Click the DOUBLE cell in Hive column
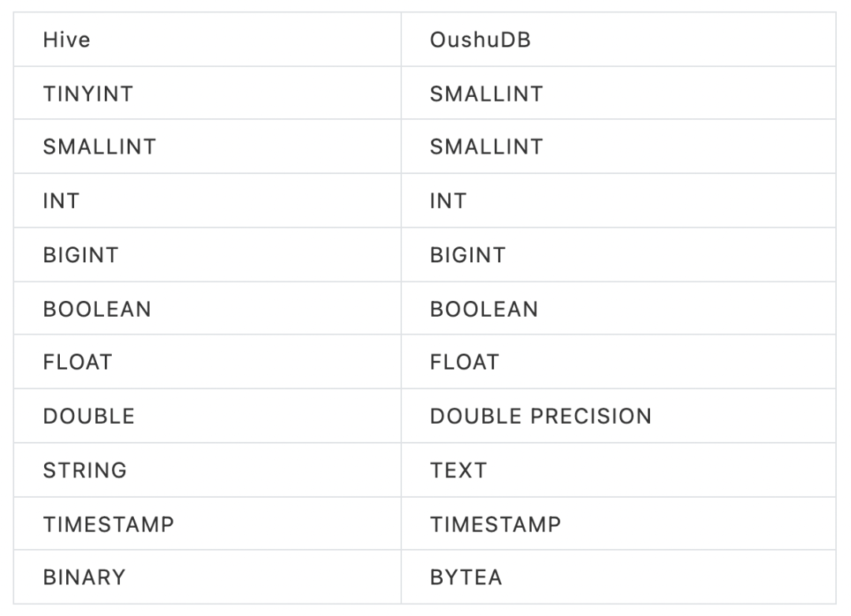 click(x=89, y=416)
